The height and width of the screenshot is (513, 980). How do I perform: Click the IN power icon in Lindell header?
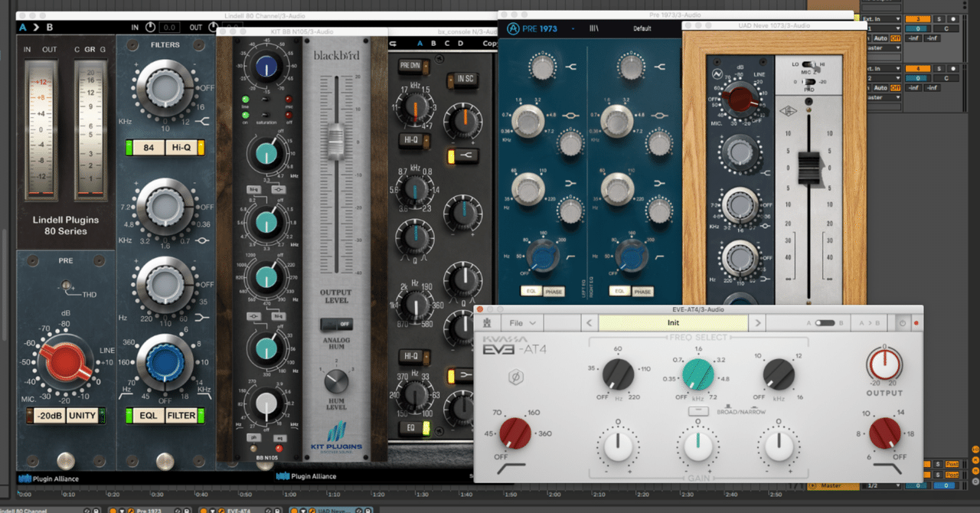pyautogui.click(x=150, y=28)
